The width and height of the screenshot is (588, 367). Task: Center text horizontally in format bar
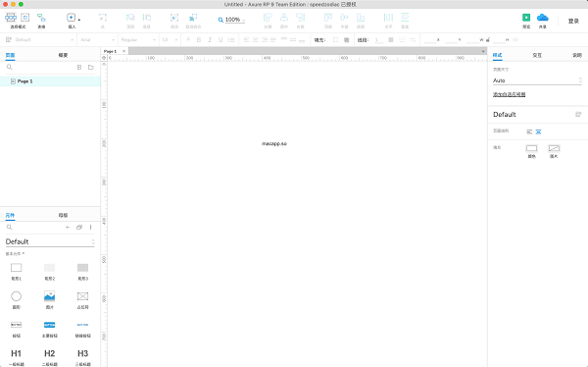[256, 40]
